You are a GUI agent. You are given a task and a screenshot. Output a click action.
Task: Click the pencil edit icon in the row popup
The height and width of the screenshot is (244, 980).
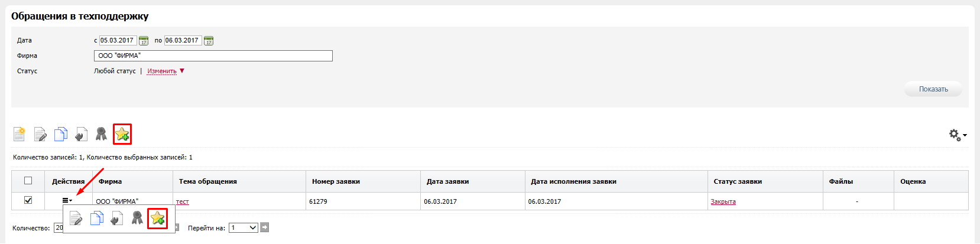[76, 219]
